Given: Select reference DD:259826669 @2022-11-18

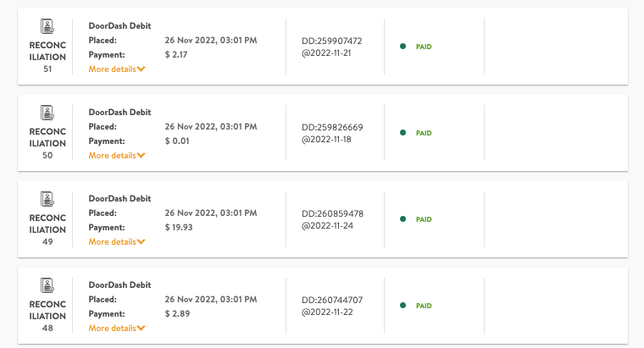Looking at the screenshot, I should coord(332,133).
